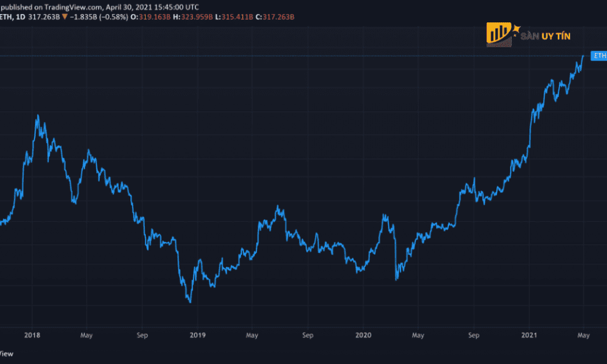607x364 pixels.
Task: Click the Sep label between 2018 and 2019
Action: pos(142,335)
